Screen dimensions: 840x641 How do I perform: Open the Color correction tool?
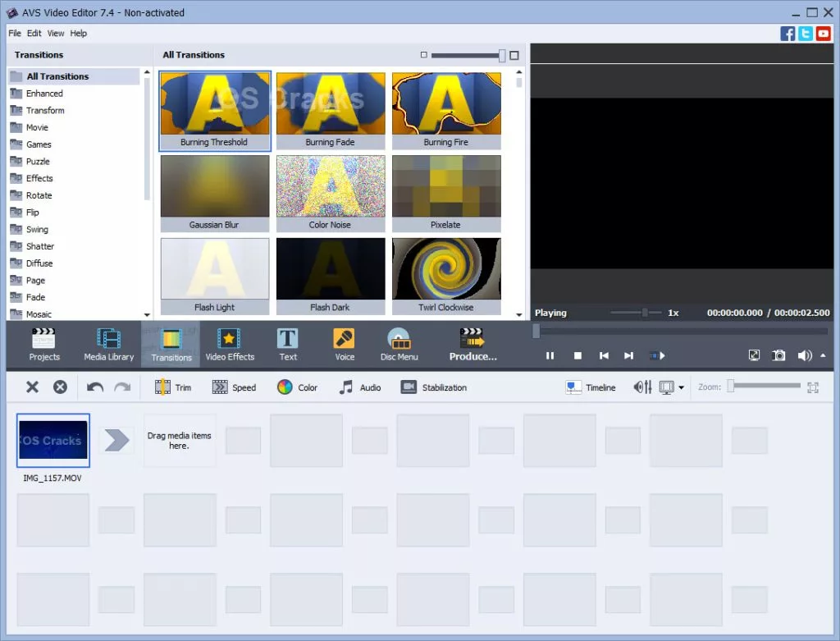click(x=297, y=387)
